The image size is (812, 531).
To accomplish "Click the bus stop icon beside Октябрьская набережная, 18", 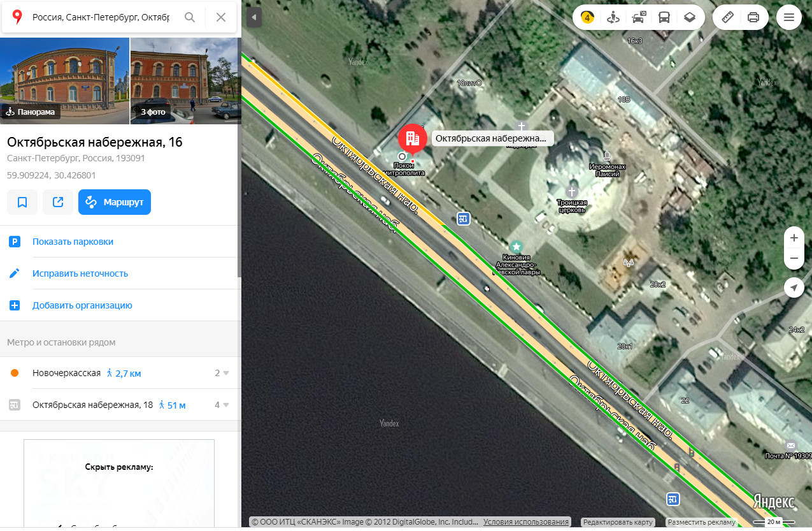I will pos(15,405).
